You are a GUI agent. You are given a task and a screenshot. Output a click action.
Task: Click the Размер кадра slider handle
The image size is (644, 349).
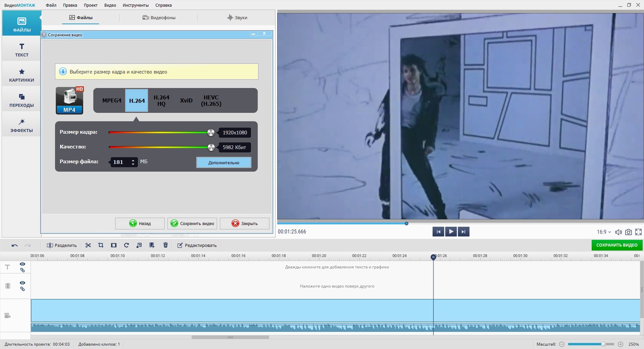[211, 132]
